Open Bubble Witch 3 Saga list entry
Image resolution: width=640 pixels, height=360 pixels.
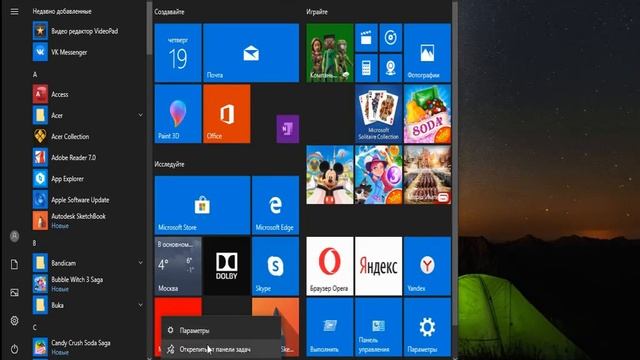pos(88,284)
